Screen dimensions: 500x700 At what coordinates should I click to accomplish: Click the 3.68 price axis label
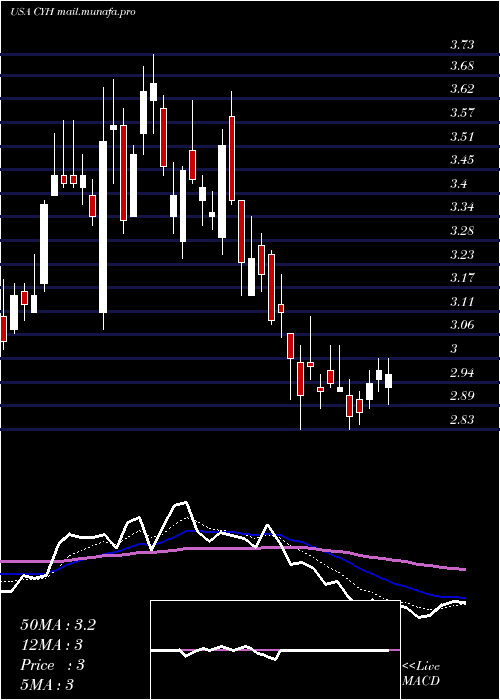pos(462,66)
